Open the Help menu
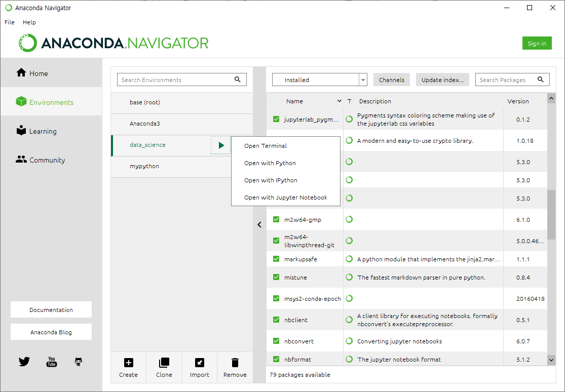The height and width of the screenshot is (392, 565). pos(29,22)
